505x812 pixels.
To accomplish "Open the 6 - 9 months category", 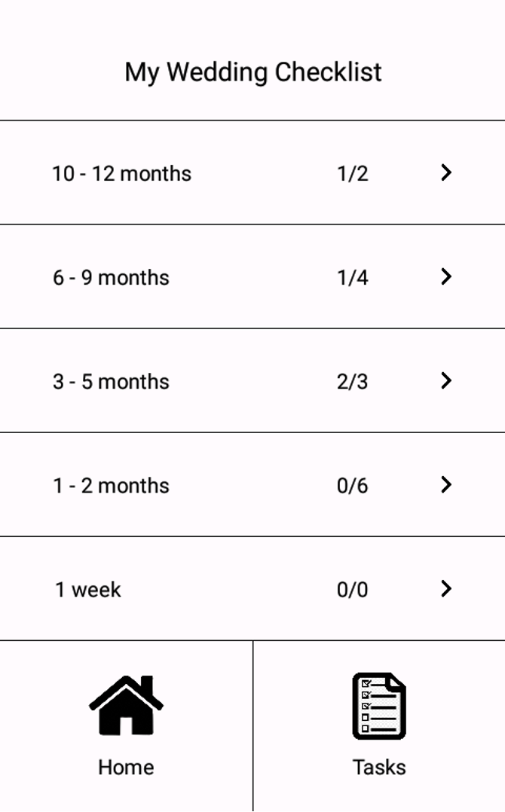I will click(111, 277).
